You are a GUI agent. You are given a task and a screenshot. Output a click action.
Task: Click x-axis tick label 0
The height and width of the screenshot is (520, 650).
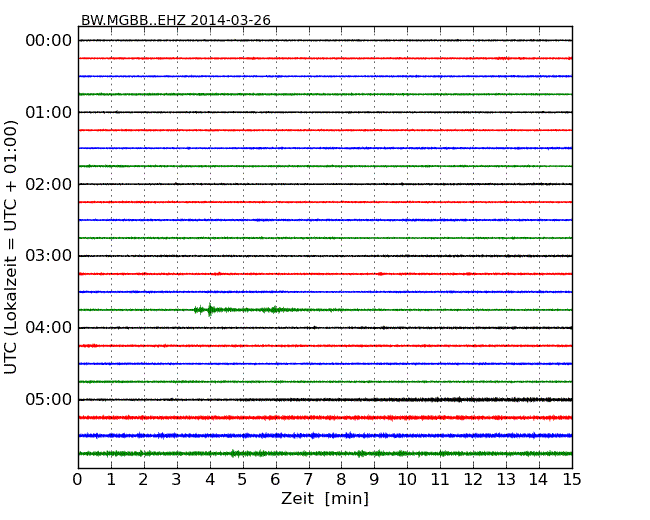coord(78,480)
